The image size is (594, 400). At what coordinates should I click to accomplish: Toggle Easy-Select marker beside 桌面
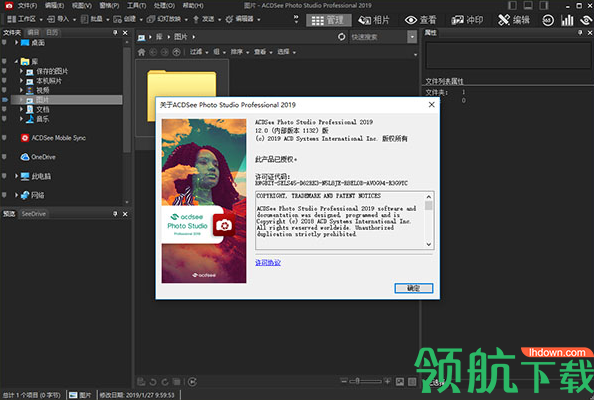point(4,42)
